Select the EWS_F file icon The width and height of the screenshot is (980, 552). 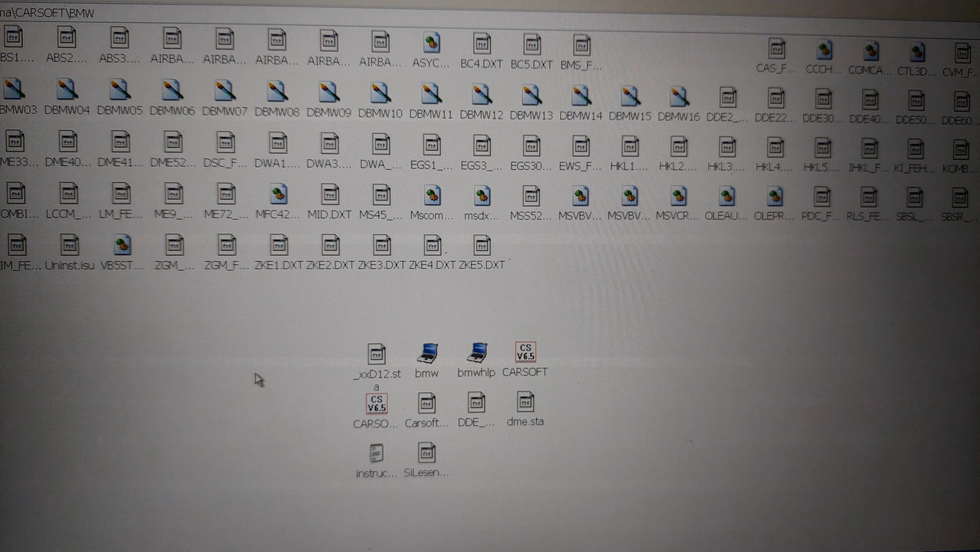[x=581, y=145]
